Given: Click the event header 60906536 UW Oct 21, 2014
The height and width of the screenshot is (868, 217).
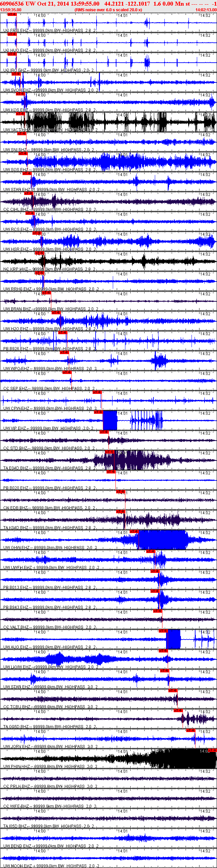Looking at the screenshot, I should pos(50,3).
